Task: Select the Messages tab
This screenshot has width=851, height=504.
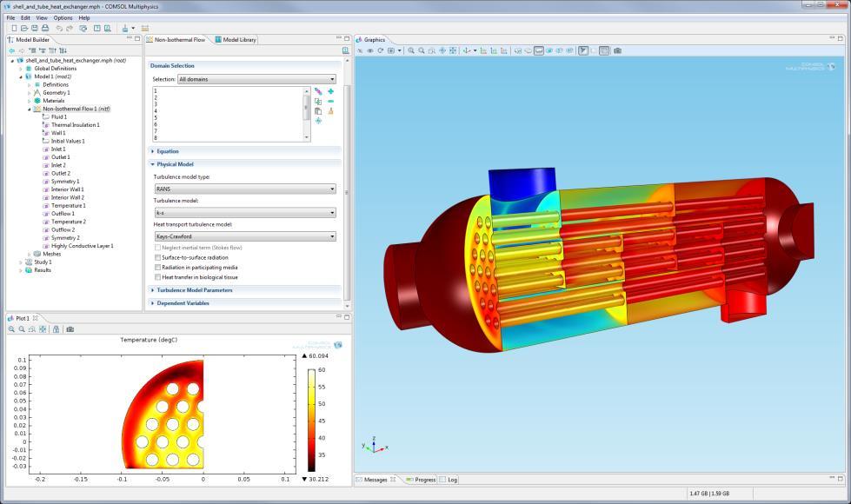Action: click(x=376, y=480)
